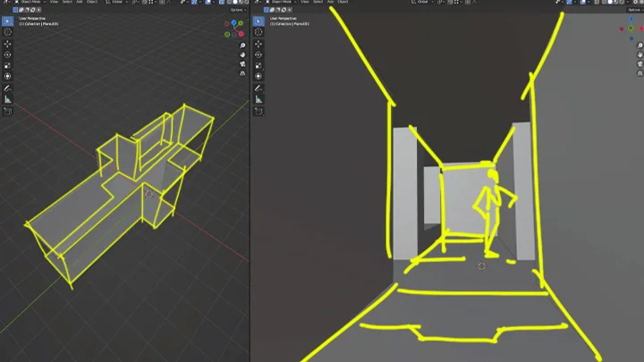This screenshot has height=362, width=644.
Task: Enable Invert selection mode in left viewport
Action: coord(32,10)
